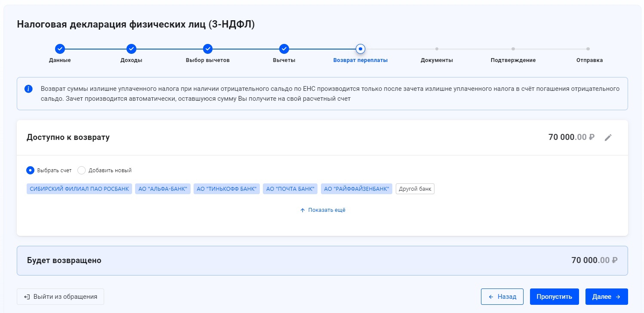Go to the Данные step label
This screenshot has width=644, height=313.
(60, 60)
